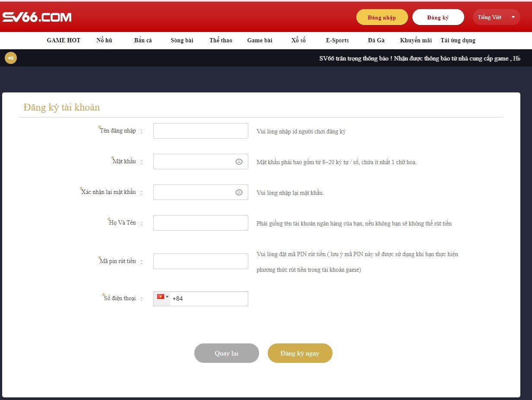This screenshot has height=400, width=532.
Task: View the Khuyến mãi promotions page
Action: 415,40
